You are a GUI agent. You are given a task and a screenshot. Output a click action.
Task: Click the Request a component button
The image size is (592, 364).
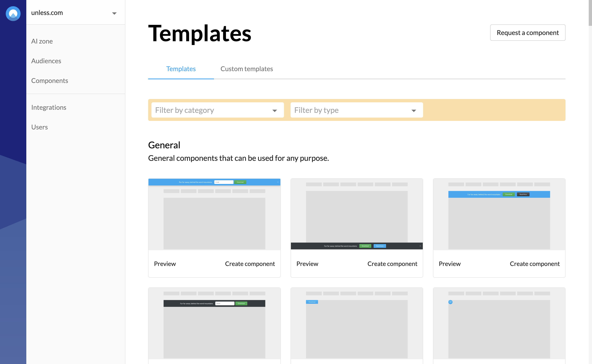[527, 33]
